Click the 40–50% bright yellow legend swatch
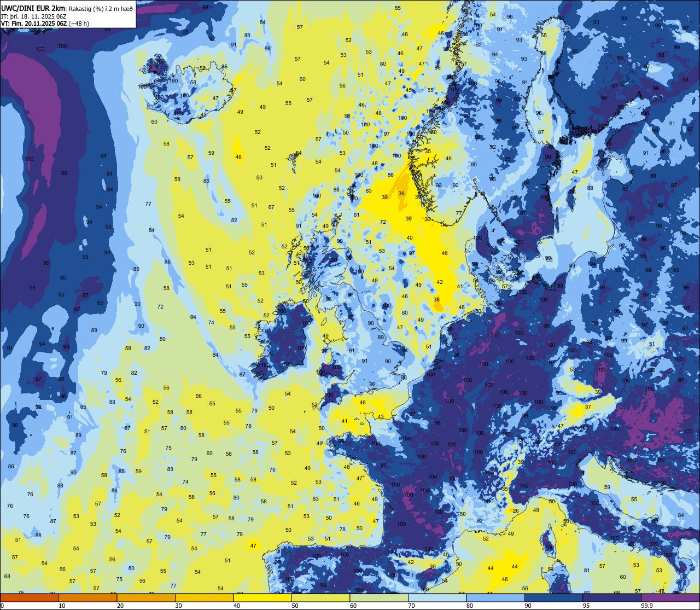The image size is (700, 610). [x=262, y=597]
